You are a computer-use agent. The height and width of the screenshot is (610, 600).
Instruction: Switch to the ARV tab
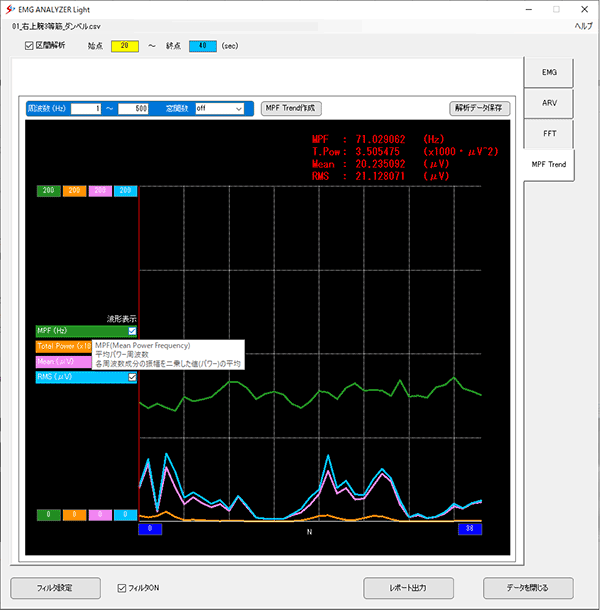[549, 103]
